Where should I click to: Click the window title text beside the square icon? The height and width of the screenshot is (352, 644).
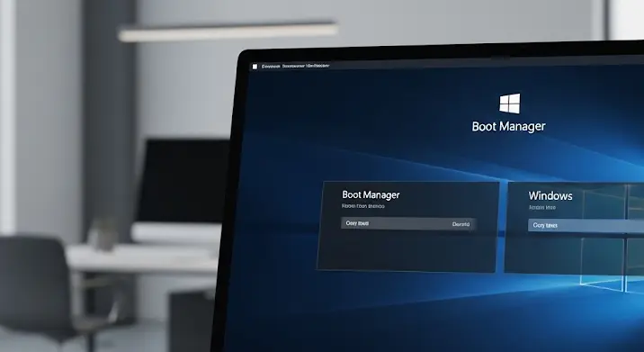pyautogui.click(x=295, y=66)
